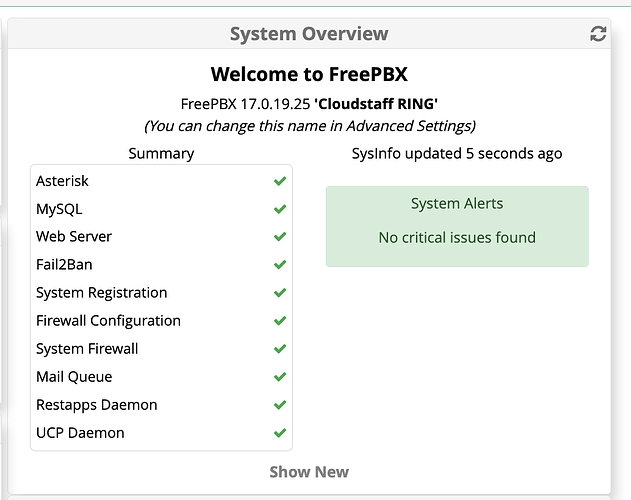This screenshot has width=631, height=500.
Task: Click the Asterisk status checkmark
Action: click(x=280, y=181)
